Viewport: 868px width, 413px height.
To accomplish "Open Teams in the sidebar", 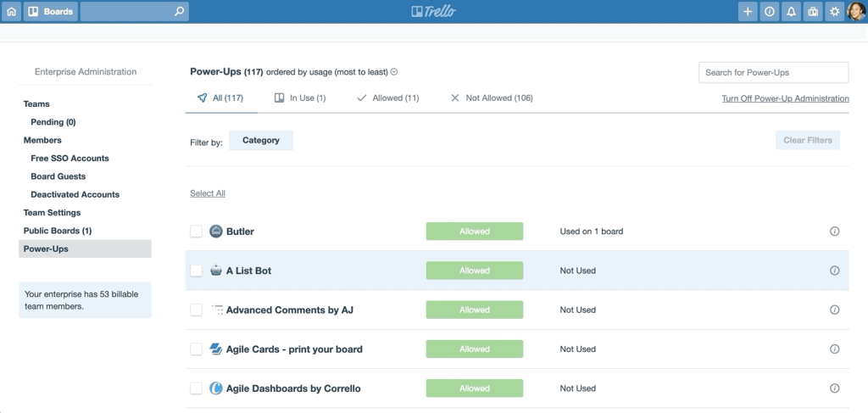I will pyautogui.click(x=36, y=104).
